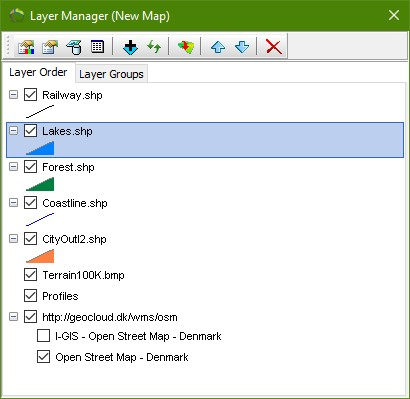Select the Coastline.shp layer name

point(75,203)
